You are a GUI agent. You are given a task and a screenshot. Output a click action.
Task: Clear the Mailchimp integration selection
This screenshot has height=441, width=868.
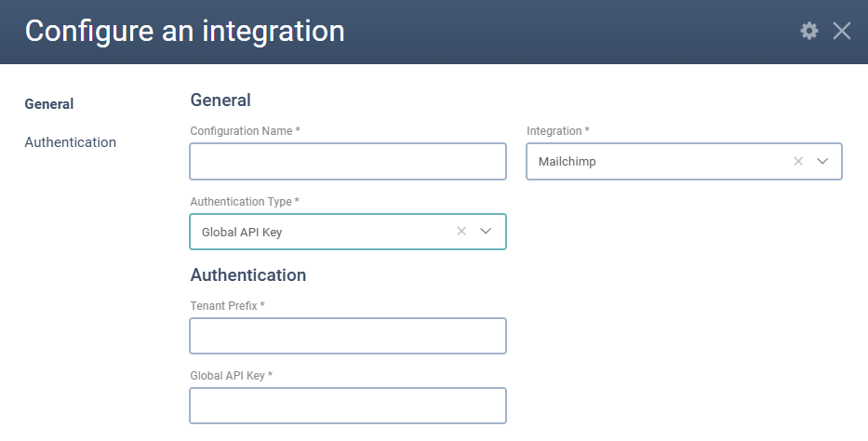(797, 161)
